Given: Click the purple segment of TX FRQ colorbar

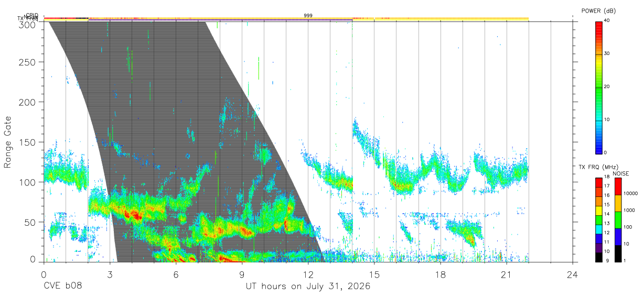Looking at the screenshot, I should click(x=598, y=248).
